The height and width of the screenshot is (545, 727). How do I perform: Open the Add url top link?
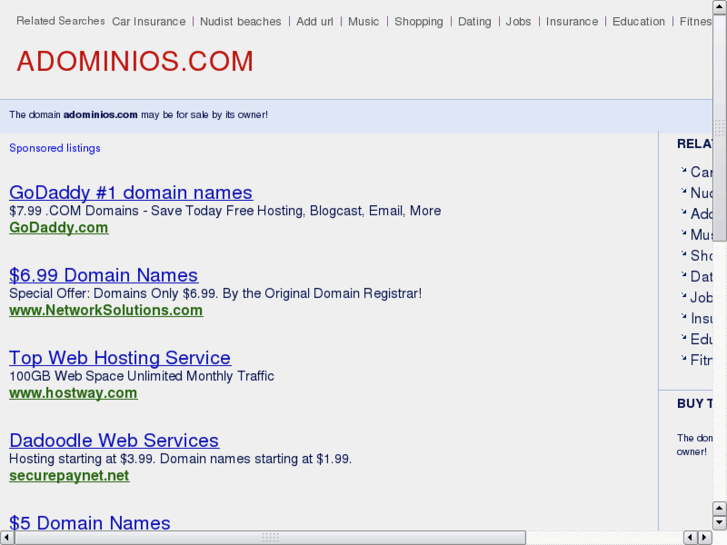point(314,22)
